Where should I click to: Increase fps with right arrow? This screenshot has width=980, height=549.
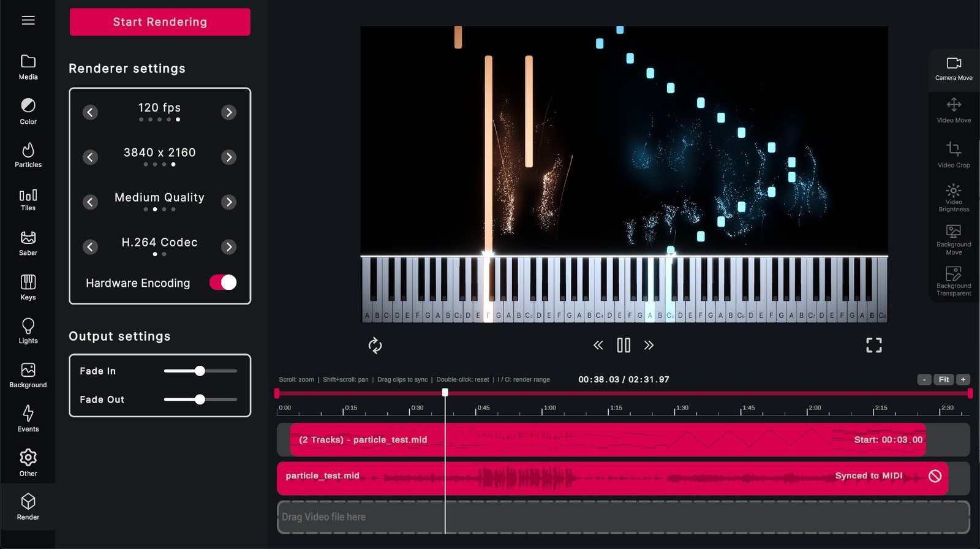coord(229,112)
